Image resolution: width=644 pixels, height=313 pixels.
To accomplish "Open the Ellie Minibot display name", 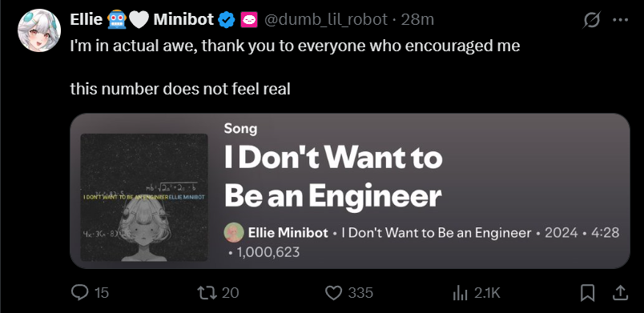I will (142, 19).
